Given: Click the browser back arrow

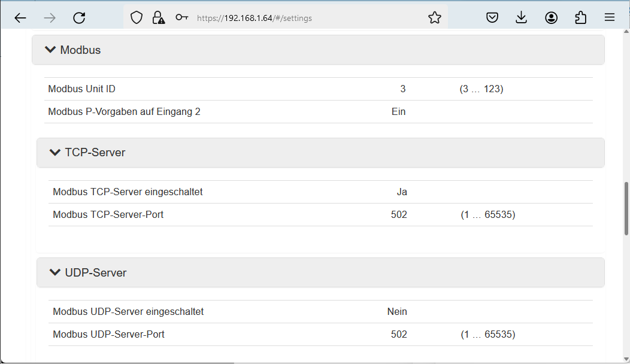Looking at the screenshot, I should click(x=20, y=18).
